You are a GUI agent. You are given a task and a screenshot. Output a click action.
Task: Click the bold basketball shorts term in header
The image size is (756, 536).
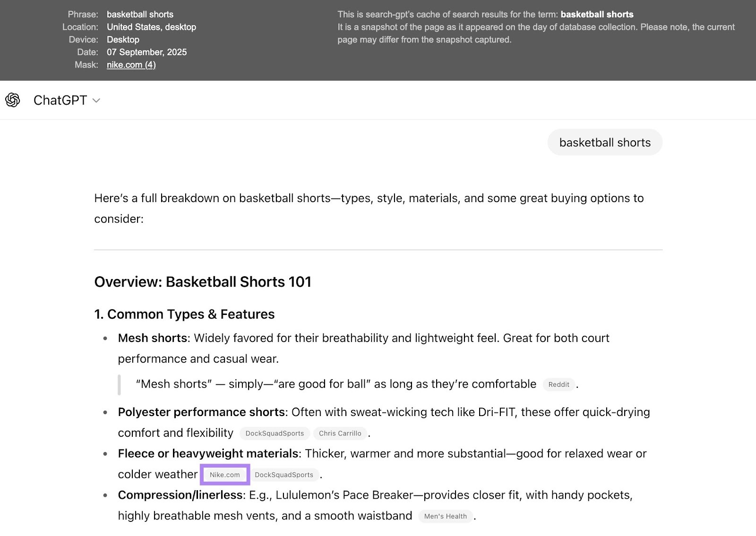pyautogui.click(x=597, y=14)
